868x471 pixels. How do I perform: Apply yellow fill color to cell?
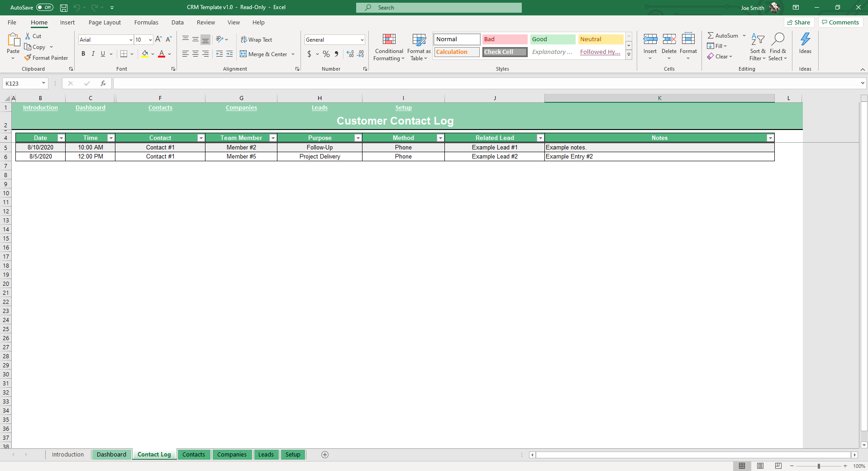click(x=145, y=54)
